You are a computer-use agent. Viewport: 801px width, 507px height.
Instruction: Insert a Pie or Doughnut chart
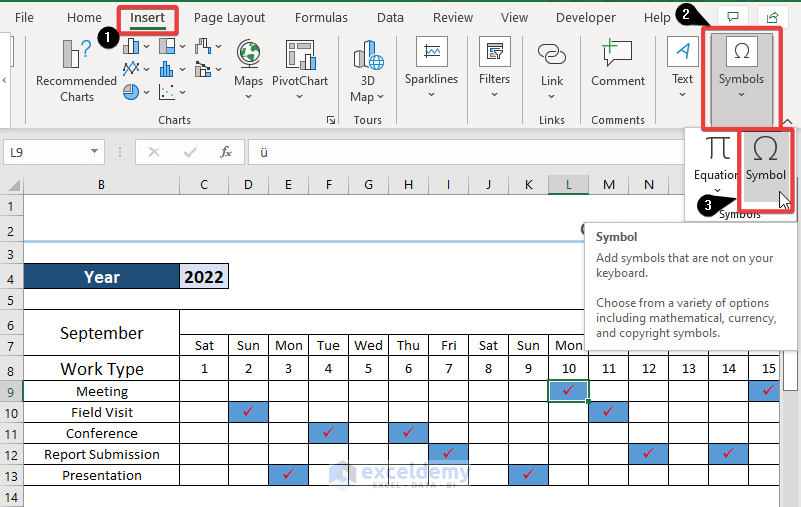pos(131,92)
